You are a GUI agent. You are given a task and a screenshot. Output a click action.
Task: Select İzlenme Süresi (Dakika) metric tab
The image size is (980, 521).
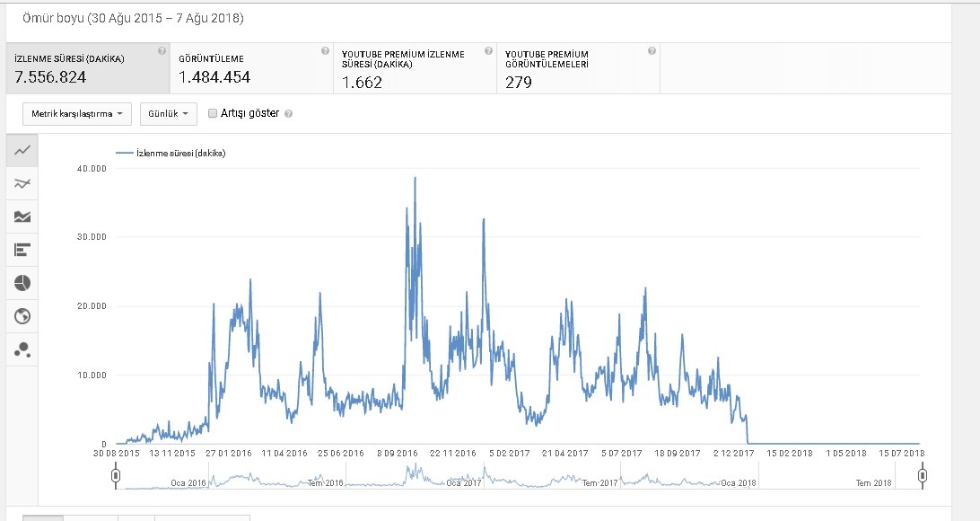[x=88, y=68]
